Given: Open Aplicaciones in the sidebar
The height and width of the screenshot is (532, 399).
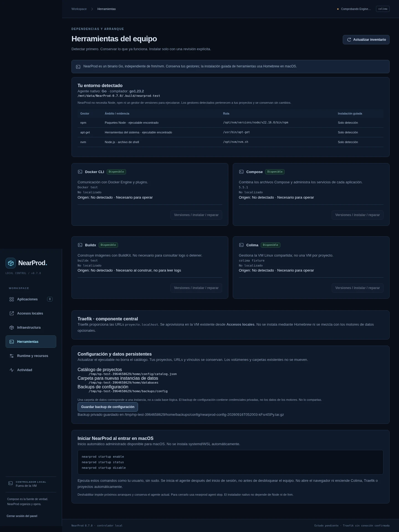Looking at the screenshot, I should (x=31, y=299).
